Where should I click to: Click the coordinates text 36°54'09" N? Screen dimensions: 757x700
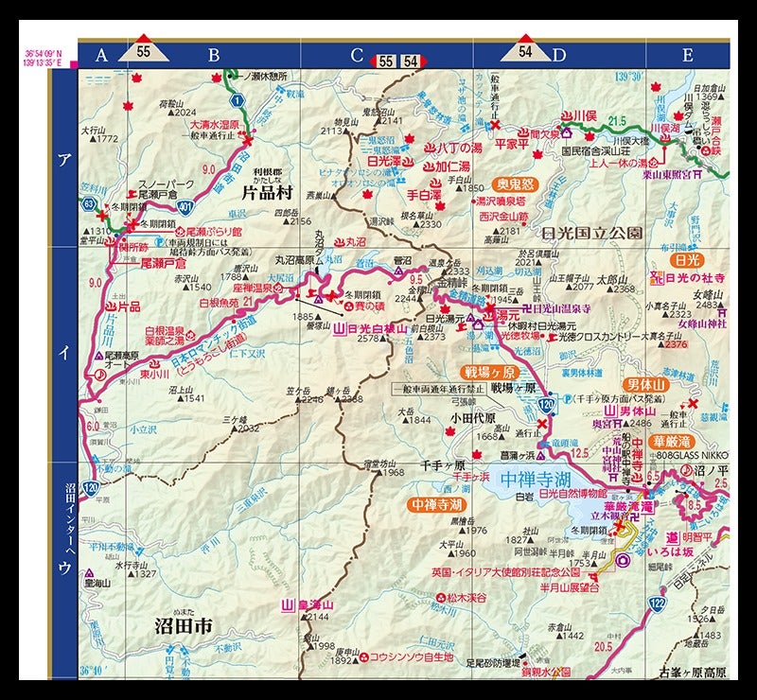[x=44, y=55]
